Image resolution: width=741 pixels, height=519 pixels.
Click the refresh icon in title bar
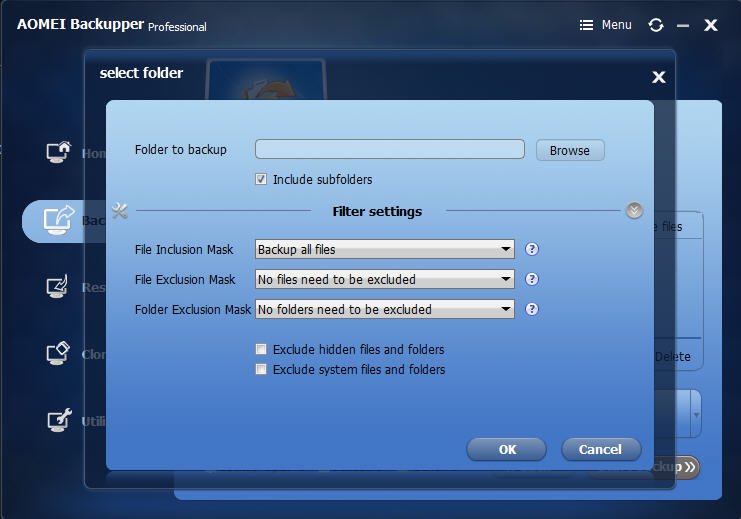coord(655,25)
